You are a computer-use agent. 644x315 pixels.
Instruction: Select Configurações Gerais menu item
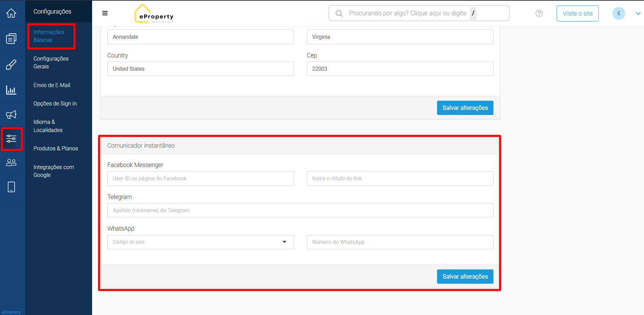coord(51,63)
